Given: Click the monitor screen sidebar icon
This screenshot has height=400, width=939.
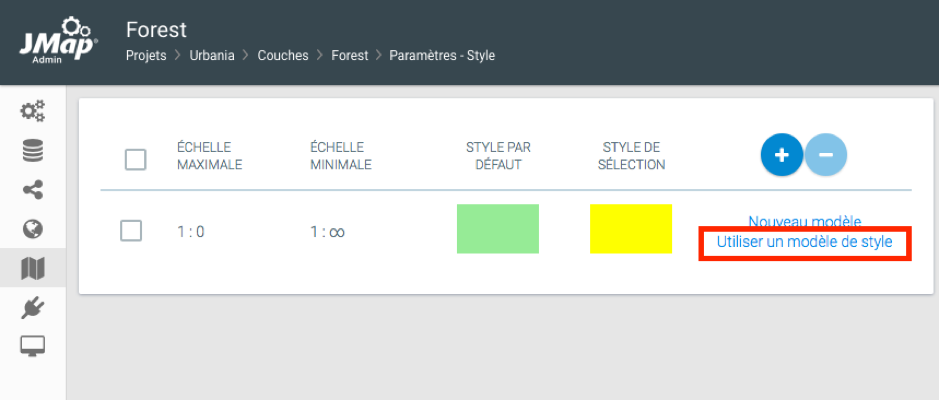Looking at the screenshot, I should tap(33, 347).
